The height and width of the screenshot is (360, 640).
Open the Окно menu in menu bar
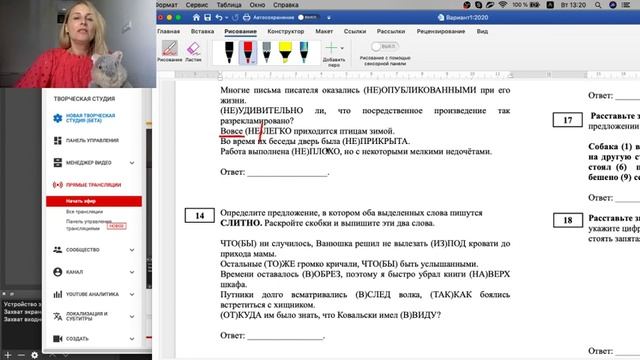tap(257, 5)
